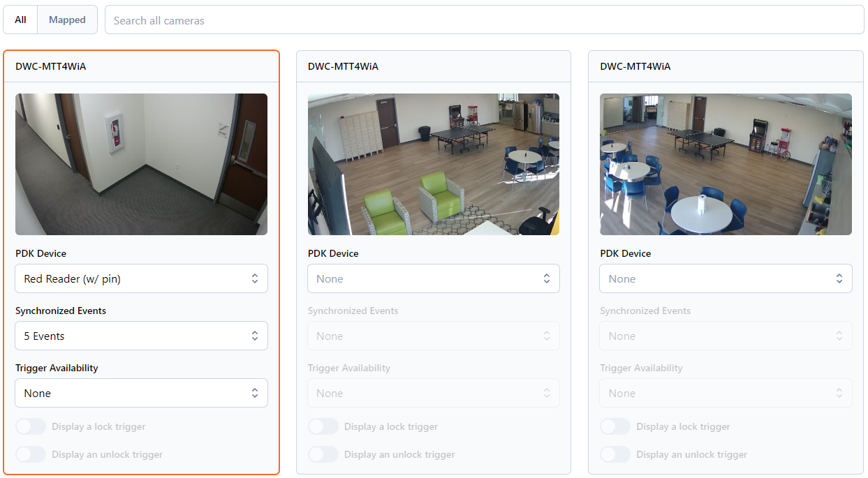868x478 pixels.
Task: Open the third card's dining tables camera thumbnail
Action: 726,164
